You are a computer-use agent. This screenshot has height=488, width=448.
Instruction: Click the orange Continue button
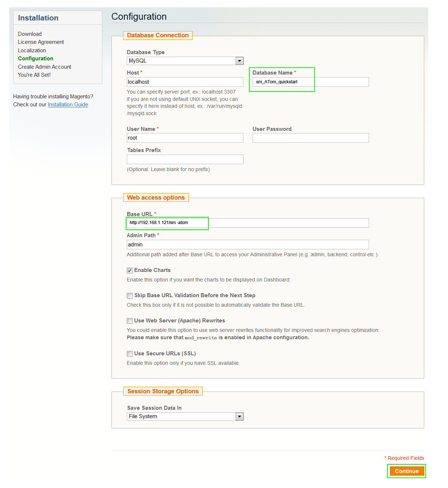pos(407,471)
